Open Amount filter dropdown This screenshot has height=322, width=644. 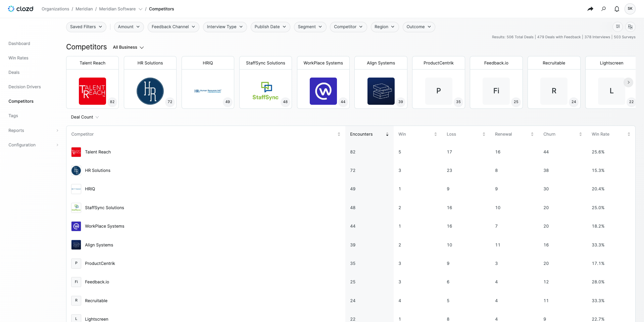click(129, 27)
